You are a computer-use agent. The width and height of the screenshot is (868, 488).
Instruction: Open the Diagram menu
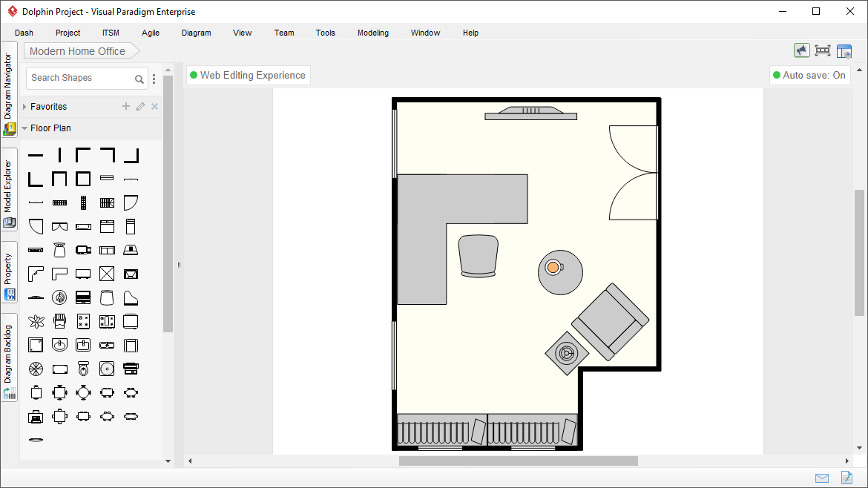pos(197,33)
